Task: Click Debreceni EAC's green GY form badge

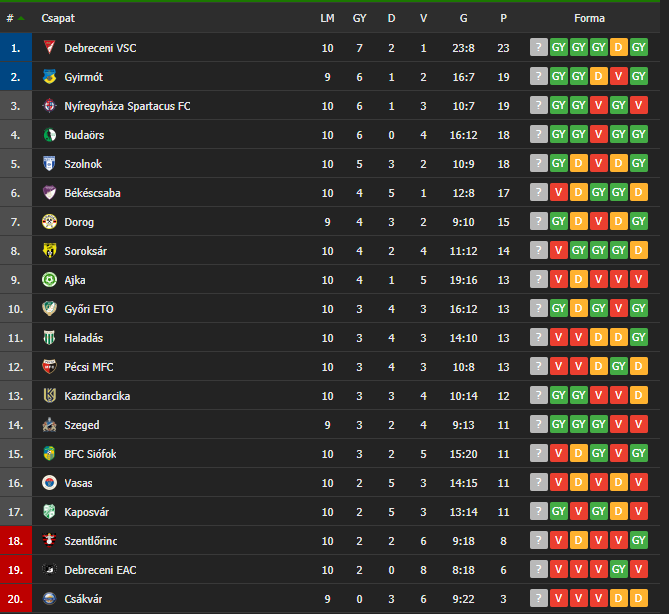Action: tap(618, 570)
